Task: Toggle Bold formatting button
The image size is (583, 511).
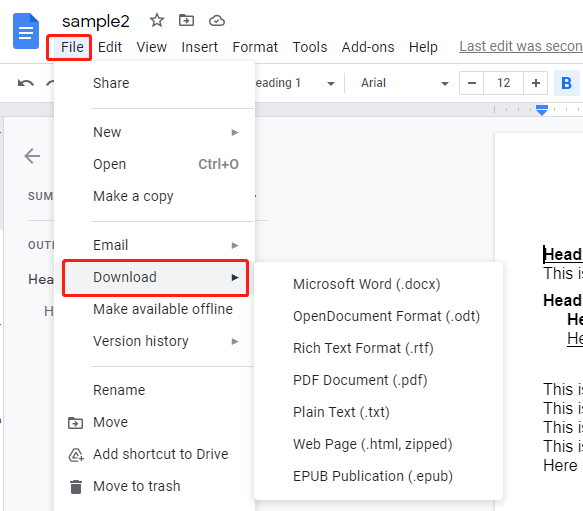Action: (x=566, y=83)
